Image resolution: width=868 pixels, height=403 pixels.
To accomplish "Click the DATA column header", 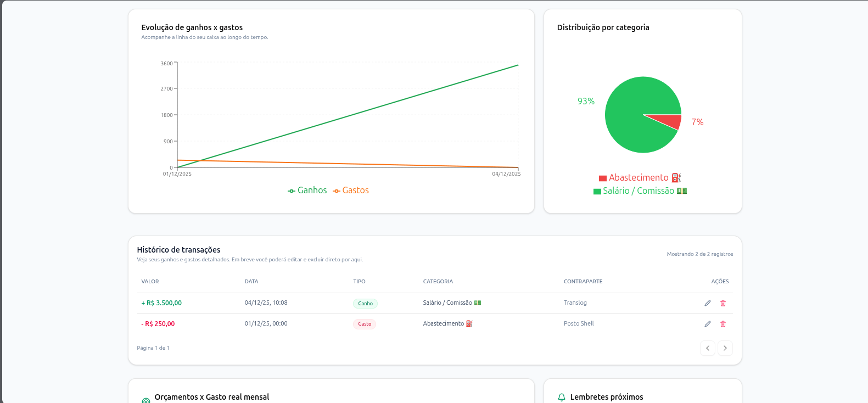I will (x=251, y=282).
